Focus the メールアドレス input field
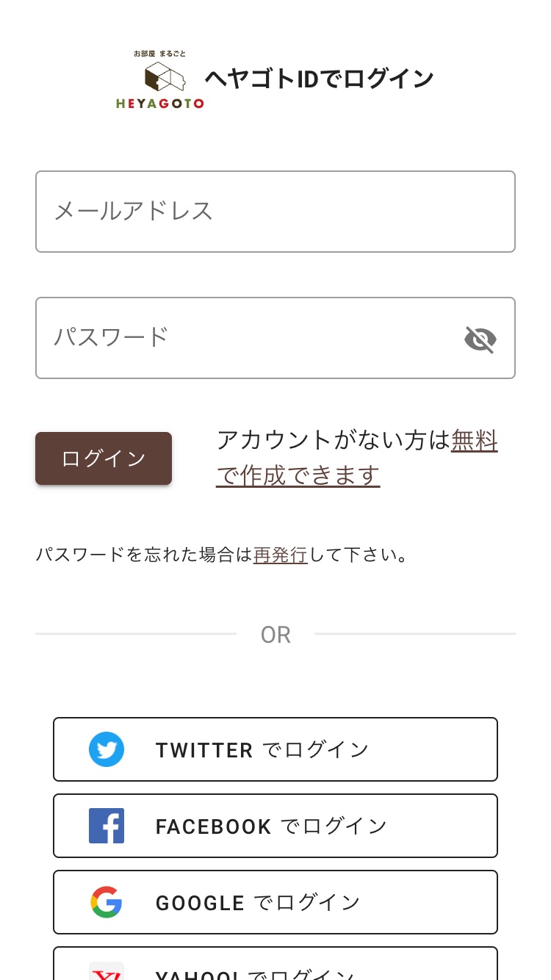This screenshot has height=980, width=551. (x=275, y=212)
